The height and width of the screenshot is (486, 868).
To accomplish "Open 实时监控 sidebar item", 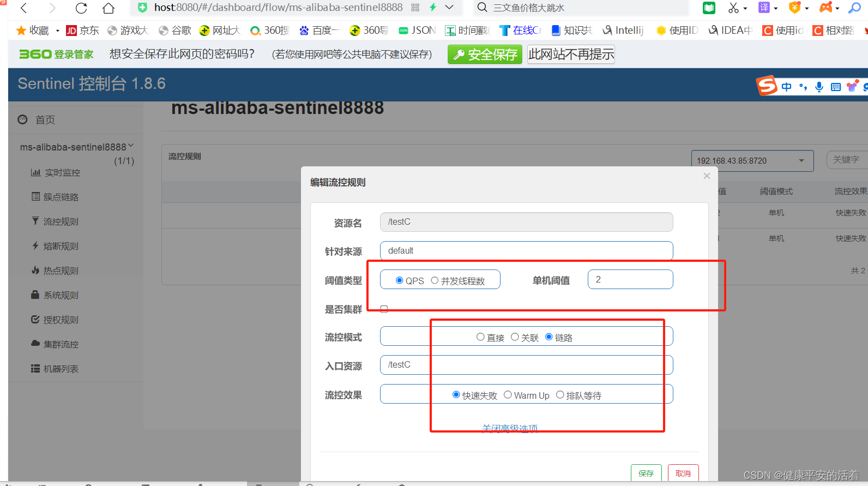I will pyautogui.click(x=56, y=173).
